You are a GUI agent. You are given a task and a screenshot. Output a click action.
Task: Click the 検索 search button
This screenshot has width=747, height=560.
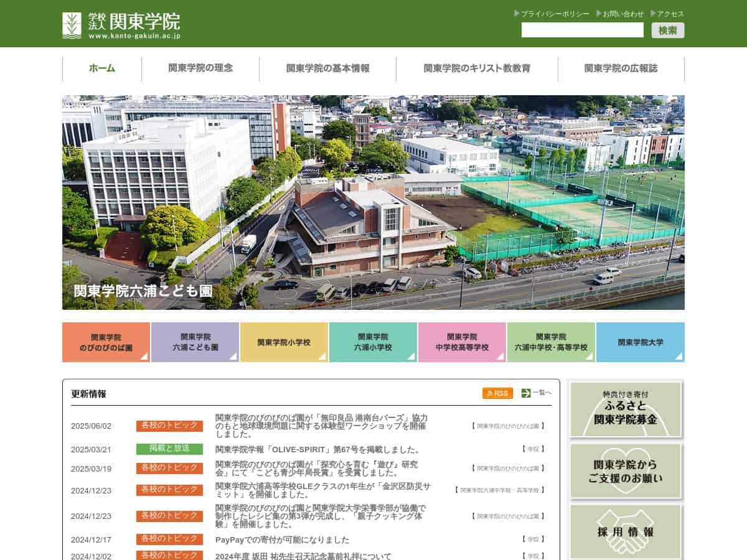(668, 30)
